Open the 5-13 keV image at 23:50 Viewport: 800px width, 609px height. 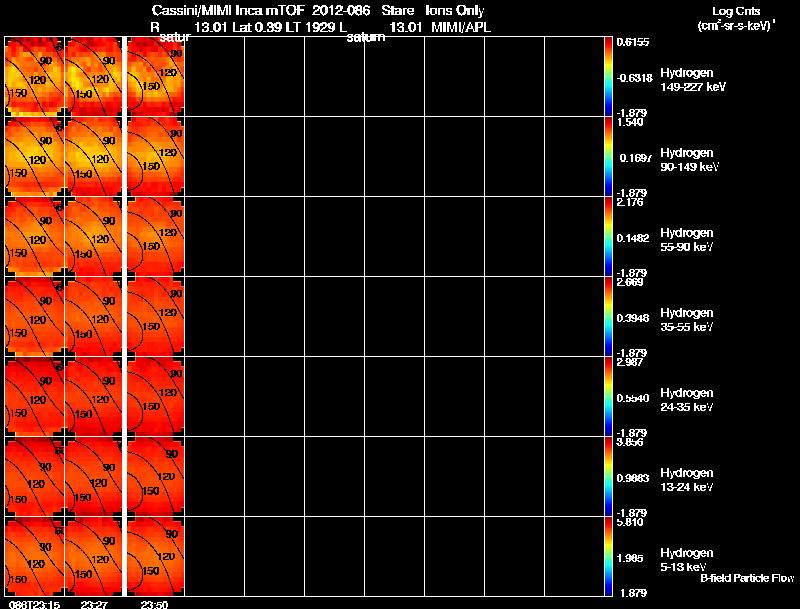coord(156,556)
